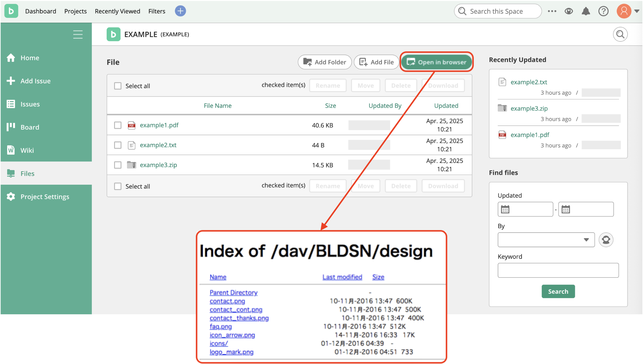Focus the Search this Space field

498,11
